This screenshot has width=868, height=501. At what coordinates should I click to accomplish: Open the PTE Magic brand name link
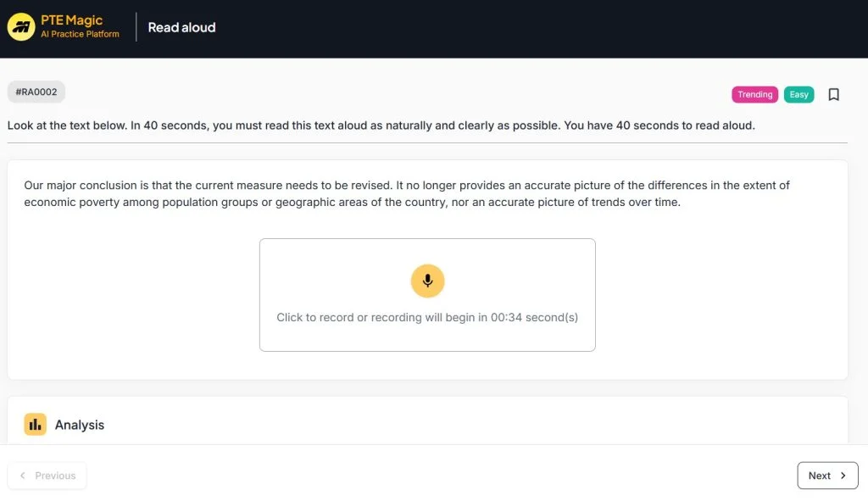point(72,20)
